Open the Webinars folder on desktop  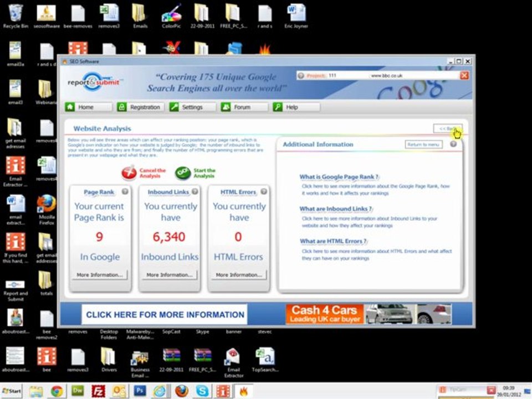click(x=46, y=93)
